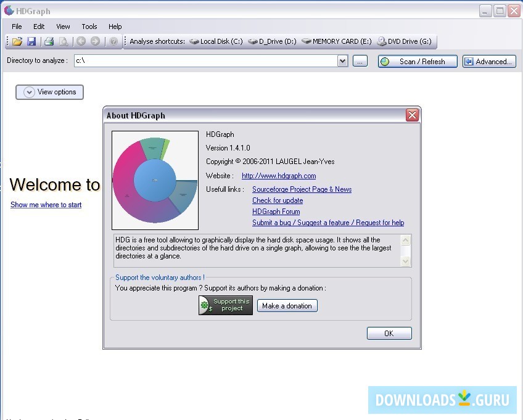Viewport: 523px width, 420px height.
Task: Click the Make a donation button
Action: [287, 306]
